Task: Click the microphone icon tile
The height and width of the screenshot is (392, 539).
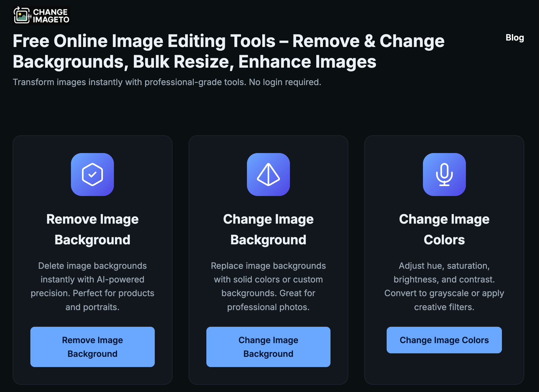Action: tap(444, 175)
